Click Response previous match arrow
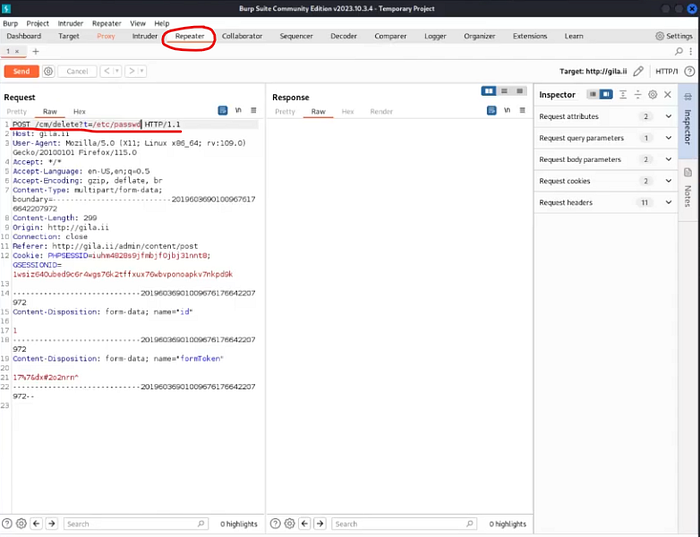Image resolution: width=700 pixels, height=537 pixels. click(305, 524)
